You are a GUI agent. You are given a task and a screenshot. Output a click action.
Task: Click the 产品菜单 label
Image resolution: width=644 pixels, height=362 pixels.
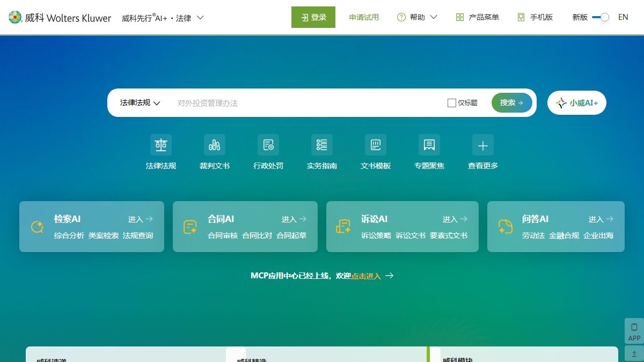click(x=484, y=17)
